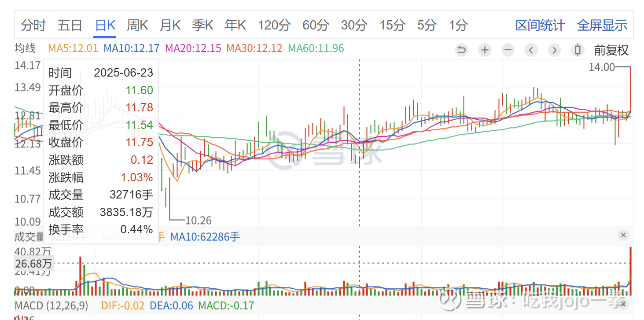Switch to the 季K chart tab

coord(202,26)
